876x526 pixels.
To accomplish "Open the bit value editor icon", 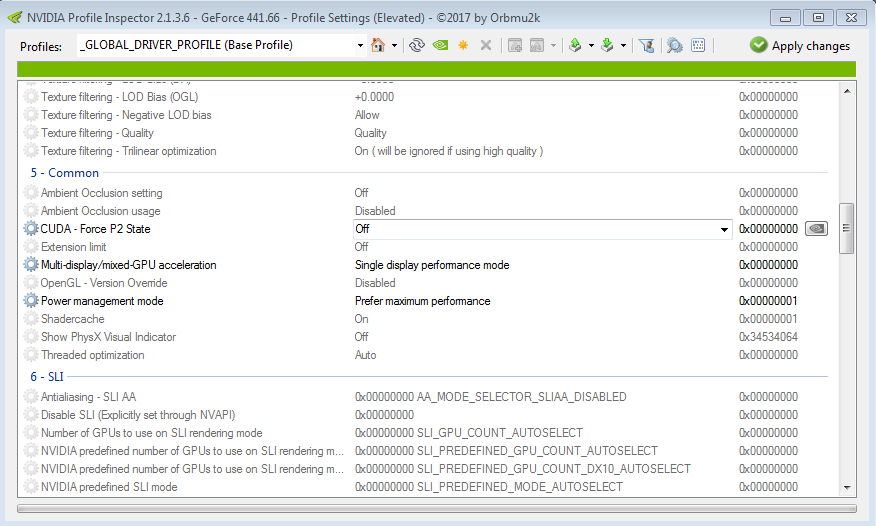I will [698, 45].
